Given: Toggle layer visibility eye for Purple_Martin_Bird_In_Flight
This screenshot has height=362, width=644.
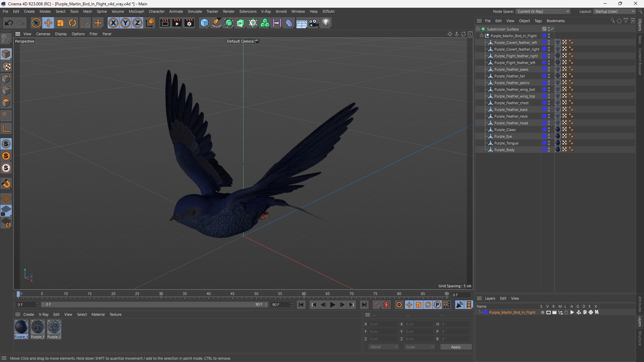Looking at the screenshot, I should 548,312.
